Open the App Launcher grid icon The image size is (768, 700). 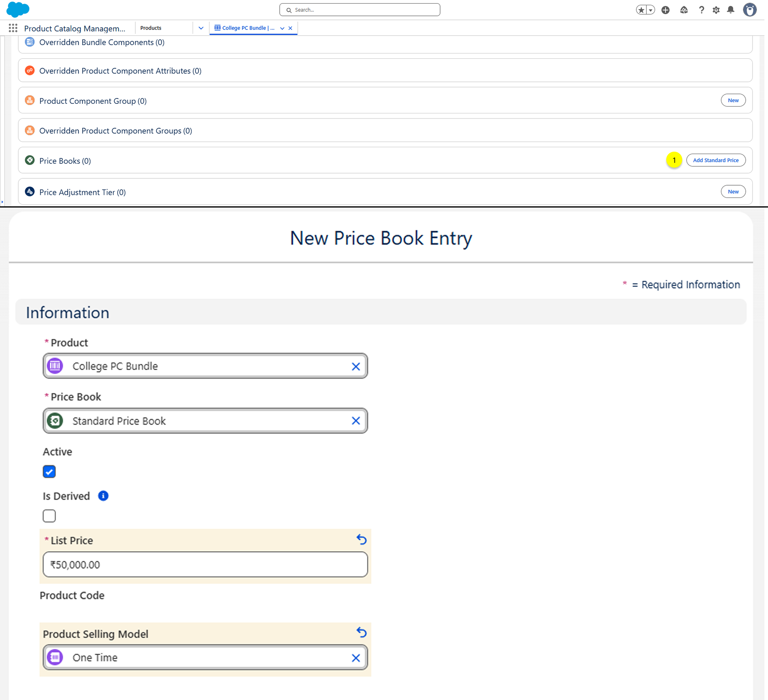[x=13, y=28]
